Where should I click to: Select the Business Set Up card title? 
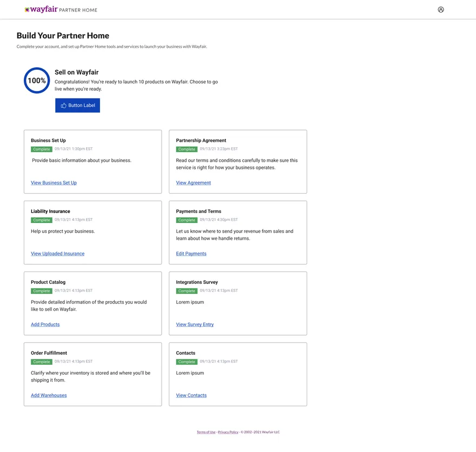[48, 140]
